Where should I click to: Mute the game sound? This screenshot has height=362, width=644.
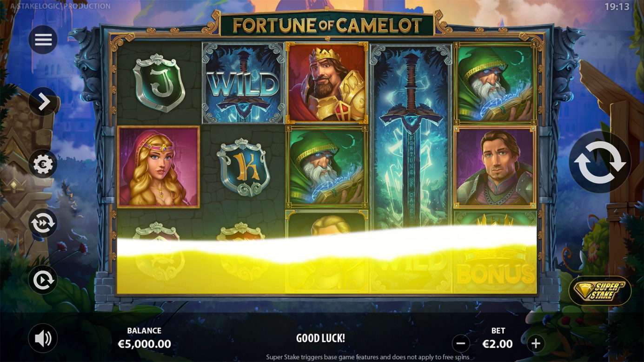click(x=43, y=338)
